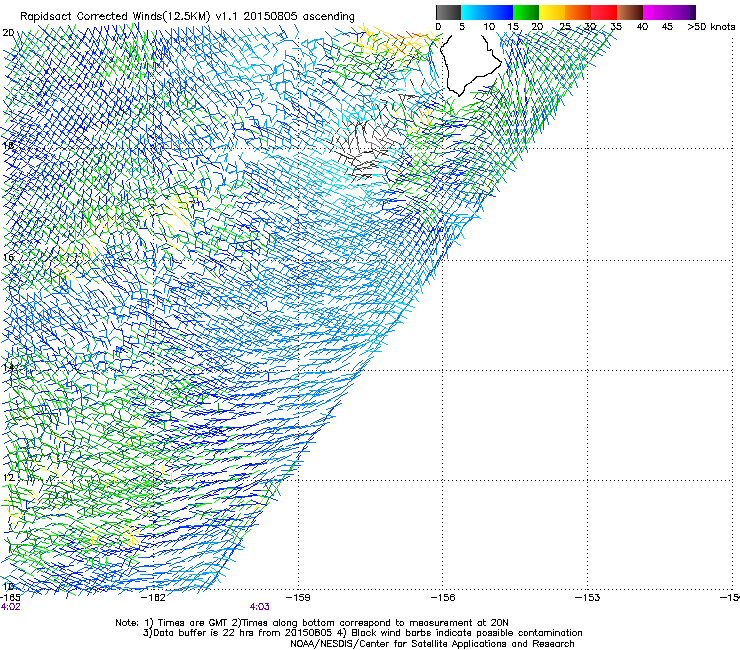The height and width of the screenshot is (650, 740).
Task: Click the legend tick label '25'
Action: (564, 27)
